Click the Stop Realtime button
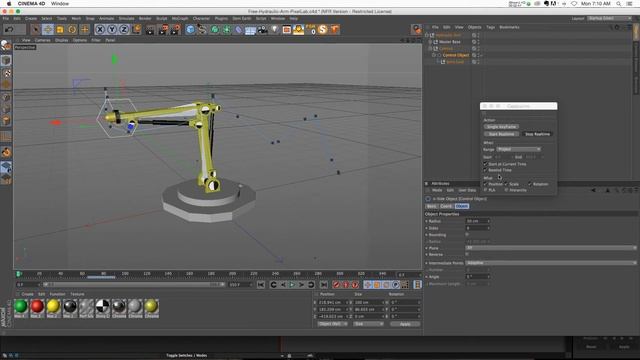 [x=537, y=134]
